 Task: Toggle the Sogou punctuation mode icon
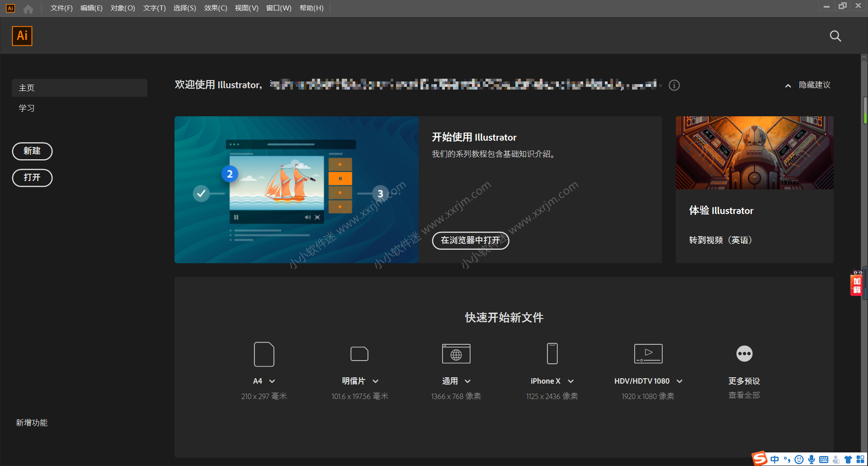[x=787, y=460]
